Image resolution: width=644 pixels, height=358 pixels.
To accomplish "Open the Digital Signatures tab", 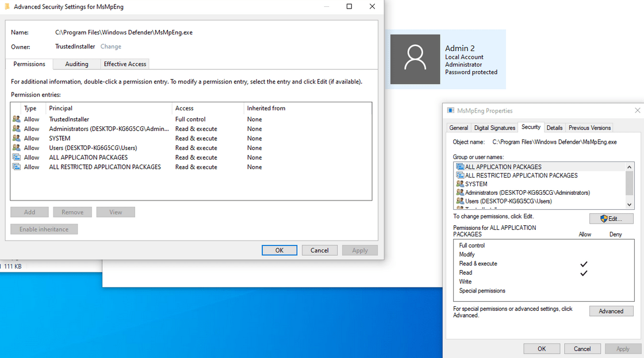I will pos(494,128).
